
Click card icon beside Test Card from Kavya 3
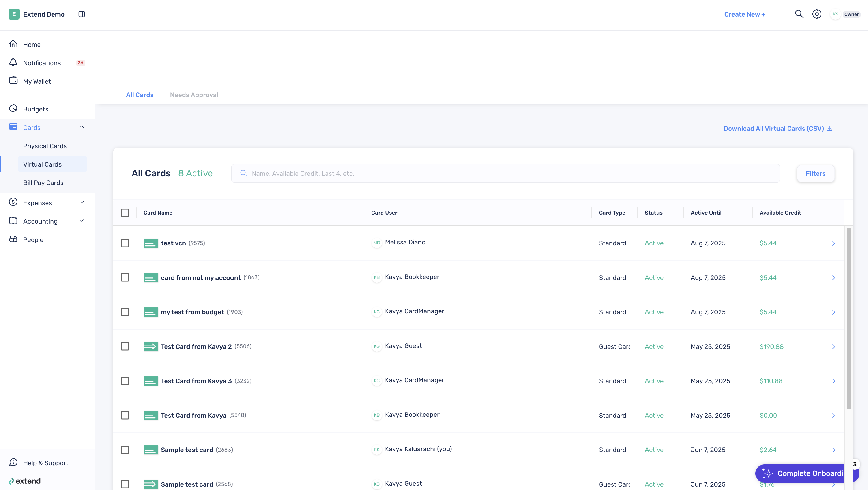(151, 381)
